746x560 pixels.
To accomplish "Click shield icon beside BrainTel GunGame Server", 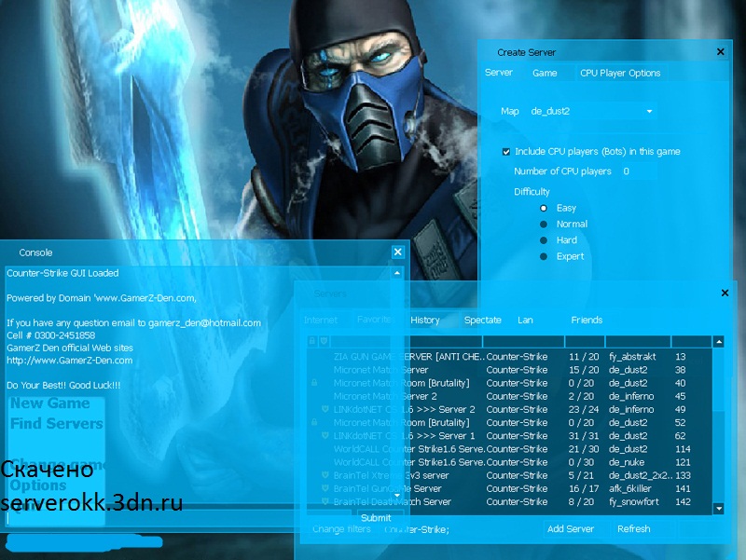I will pyautogui.click(x=325, y=488).
